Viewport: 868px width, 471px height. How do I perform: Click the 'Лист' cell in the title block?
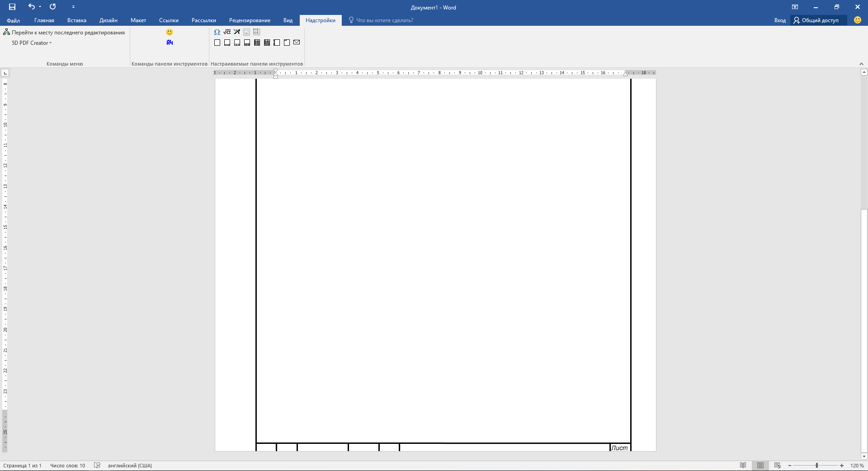(x=620, y=448)
